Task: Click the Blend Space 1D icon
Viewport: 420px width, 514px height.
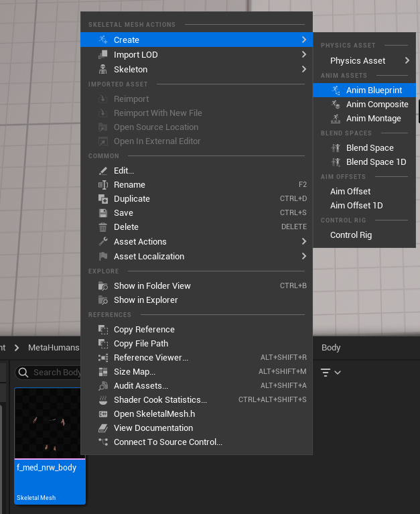Action: 336,162
